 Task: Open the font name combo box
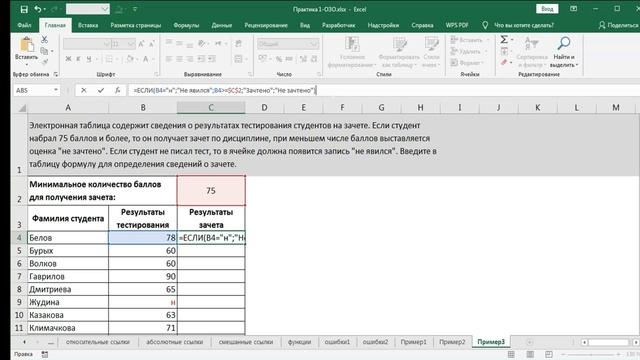[87, 44]
